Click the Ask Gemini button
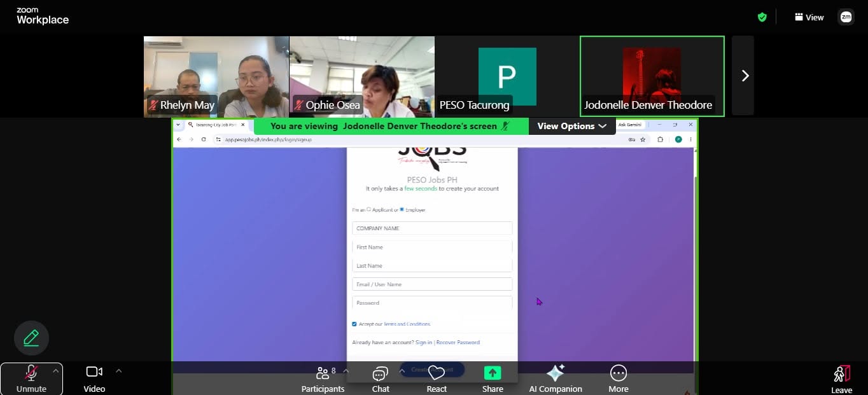The width and height of the screenshot is (868, 395). pyautogui.click(x=631, y=125)
